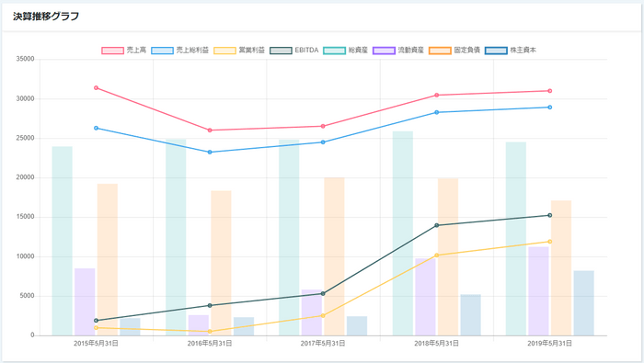Click the 固定負債 bar for 2017
Image resolution: width=644 pixels, height=363 pixels.
pyautogui.click(x=334, y=256)
